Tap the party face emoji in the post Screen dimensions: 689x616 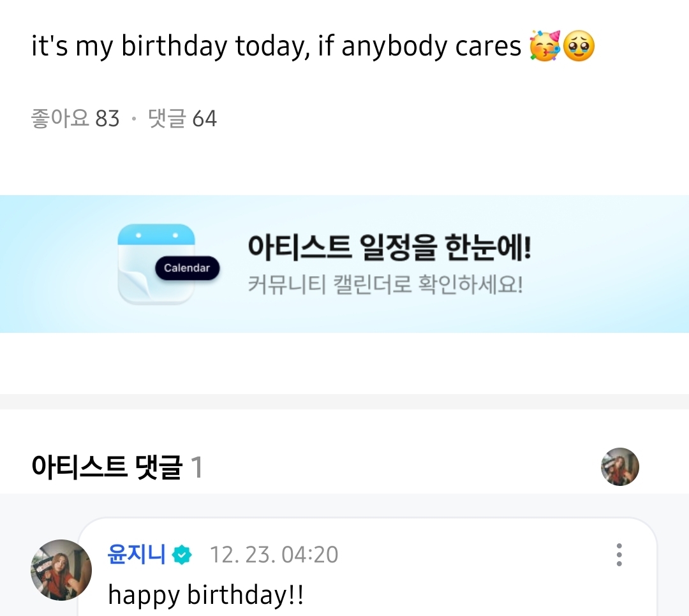pos(545,46)
